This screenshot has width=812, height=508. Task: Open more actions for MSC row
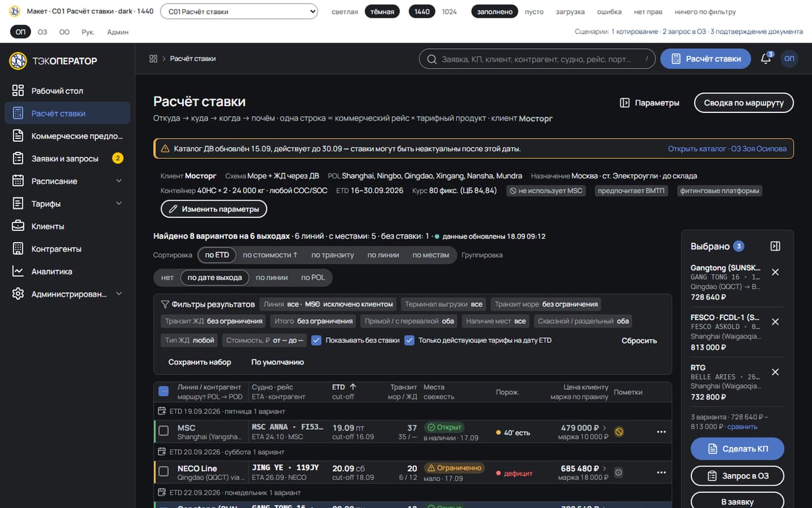point(661,432)
